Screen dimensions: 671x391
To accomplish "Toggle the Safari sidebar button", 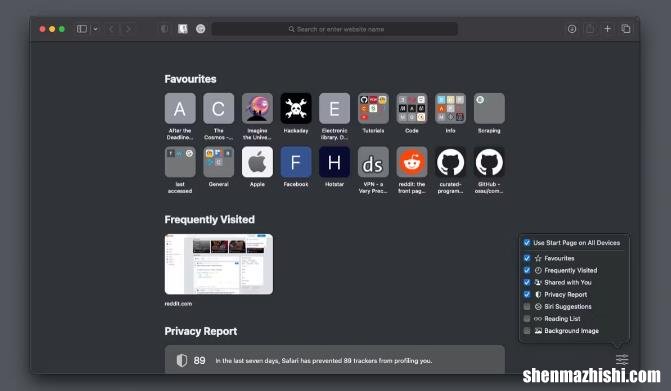I will click(x=82, y=29).
